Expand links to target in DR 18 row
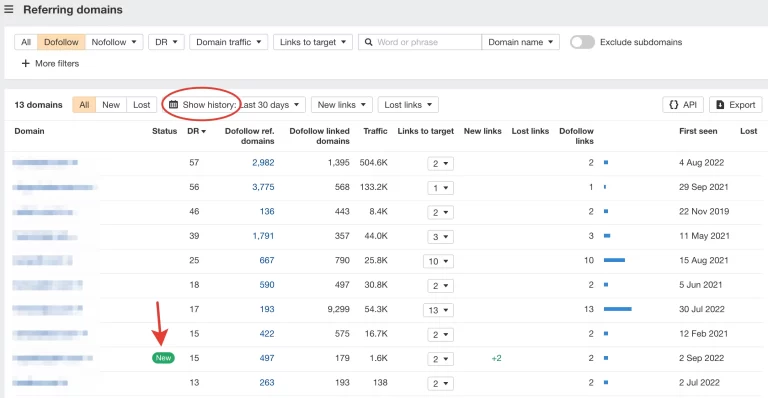The width and height of the screenshot is (768, 398). tap(440, 286)
